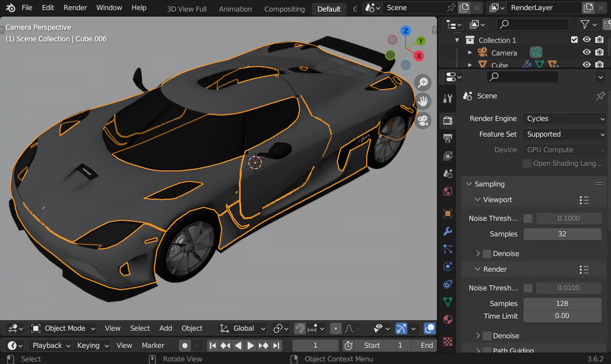Open the View Layer properties tab
Image resolution: width=611 pixels, height=364 pixels.
coord(448,156)
